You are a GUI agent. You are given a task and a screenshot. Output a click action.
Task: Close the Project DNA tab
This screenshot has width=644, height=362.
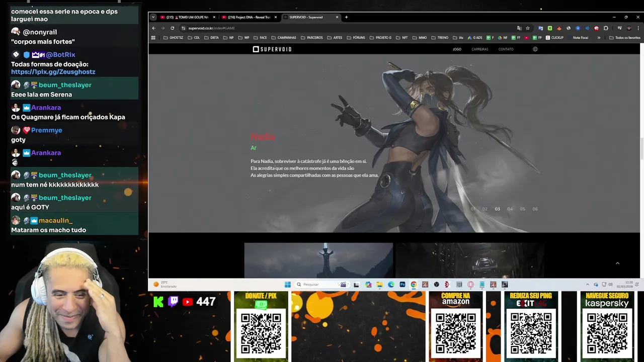(x=276, y=17)
